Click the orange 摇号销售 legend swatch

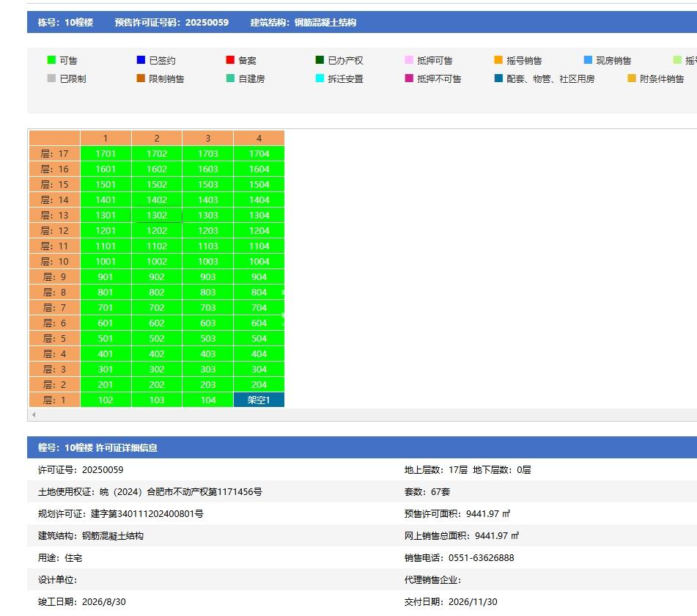coord(498,60)
